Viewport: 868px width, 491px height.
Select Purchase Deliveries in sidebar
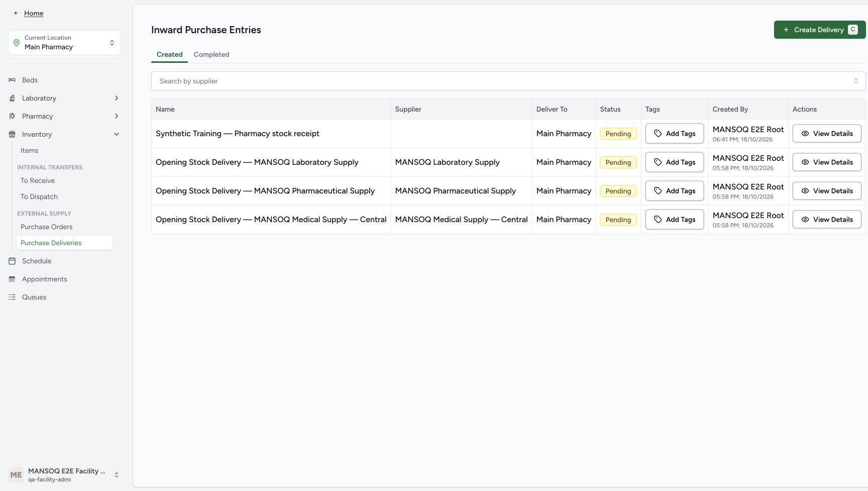coord(64,243)
